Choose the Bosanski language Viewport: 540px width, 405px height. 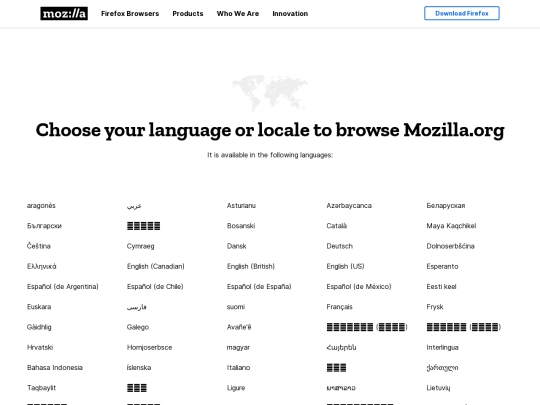[241, 226]
